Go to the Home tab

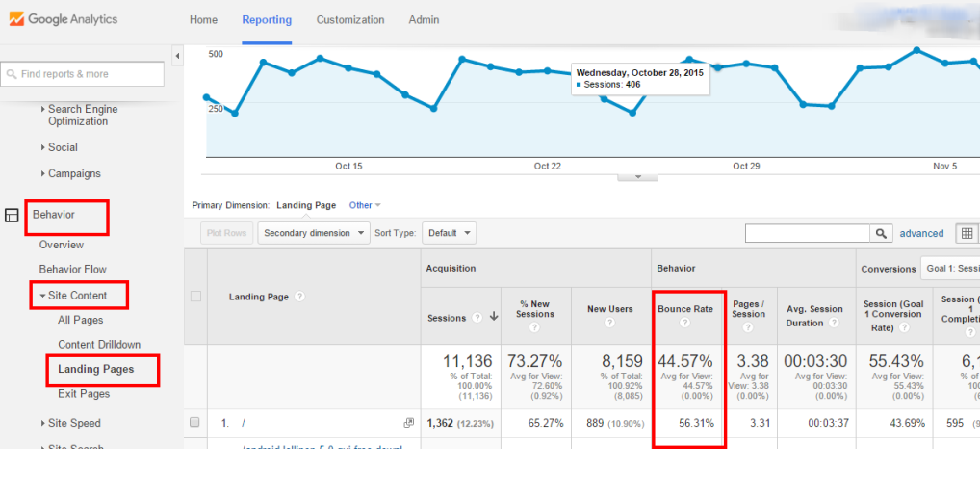(204, 20)
